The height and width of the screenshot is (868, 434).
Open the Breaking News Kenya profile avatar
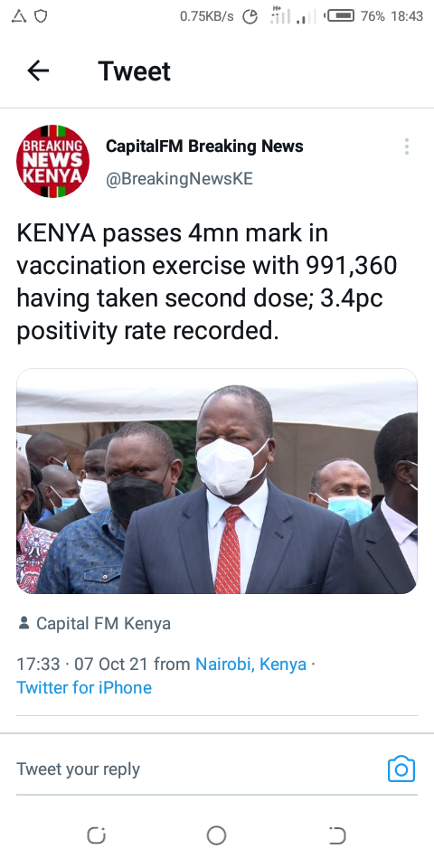(52, 162)
